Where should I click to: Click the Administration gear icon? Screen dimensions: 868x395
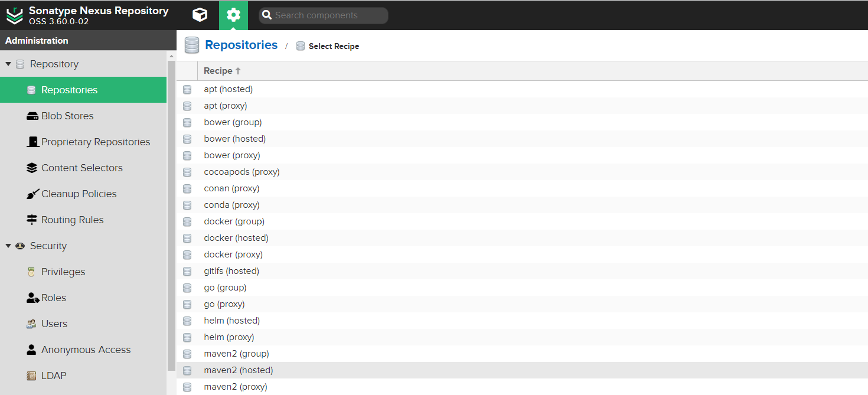[233, 15]
